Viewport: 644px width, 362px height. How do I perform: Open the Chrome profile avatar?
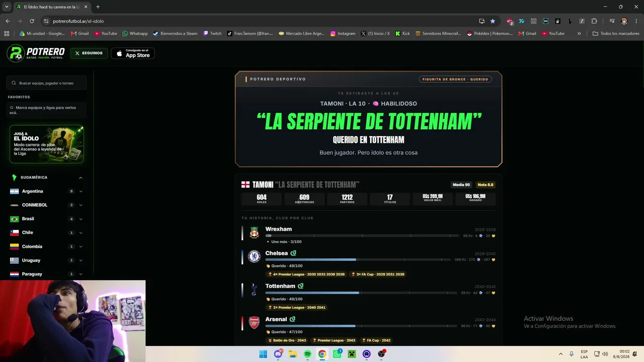pyautogui.click(x=624, y=21)
